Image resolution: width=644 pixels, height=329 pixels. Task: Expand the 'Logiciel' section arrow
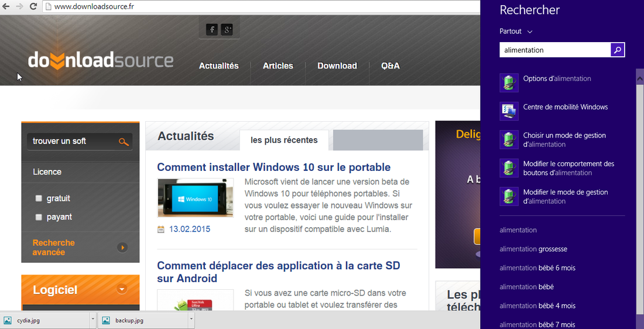(122, 289)
